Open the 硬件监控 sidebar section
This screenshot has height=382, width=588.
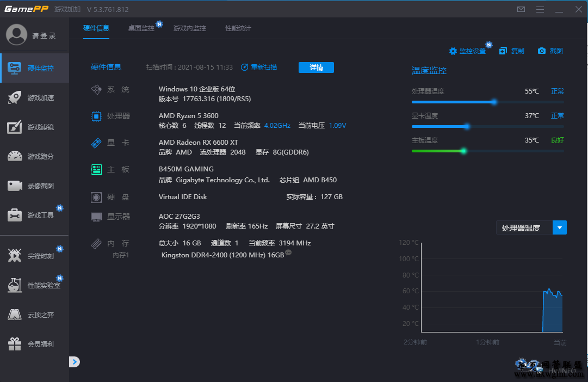pos(34,68)
